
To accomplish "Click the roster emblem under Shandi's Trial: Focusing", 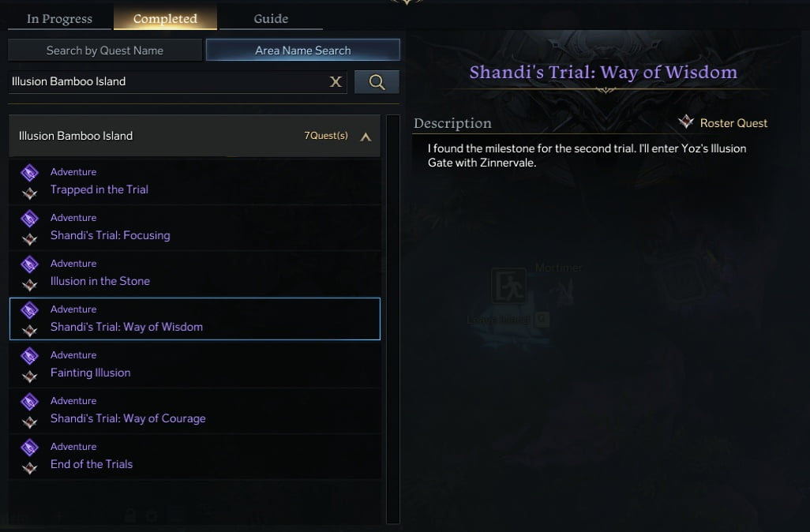I will coord(29,239).
